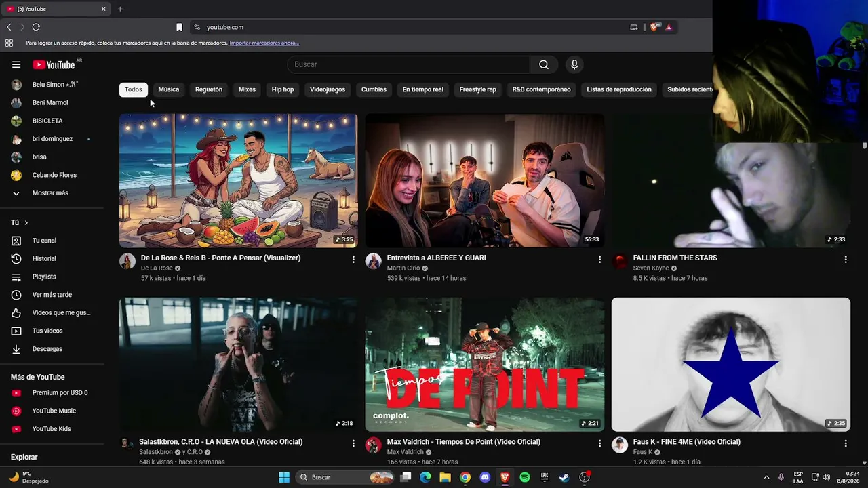Open the Windows Start menu
The width and height of the screenshot is (868, 488).
click(284, 477)
